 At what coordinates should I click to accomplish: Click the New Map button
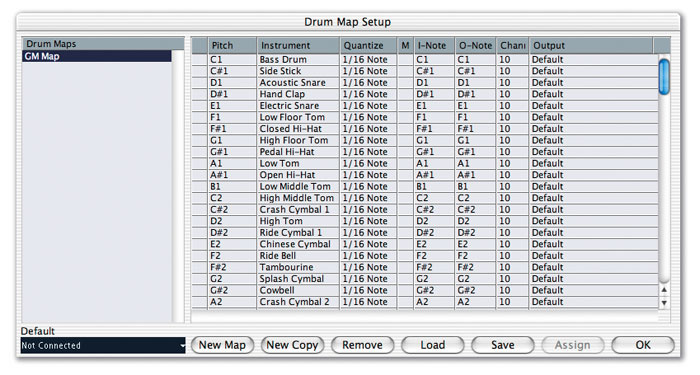(x=222, y=345)
